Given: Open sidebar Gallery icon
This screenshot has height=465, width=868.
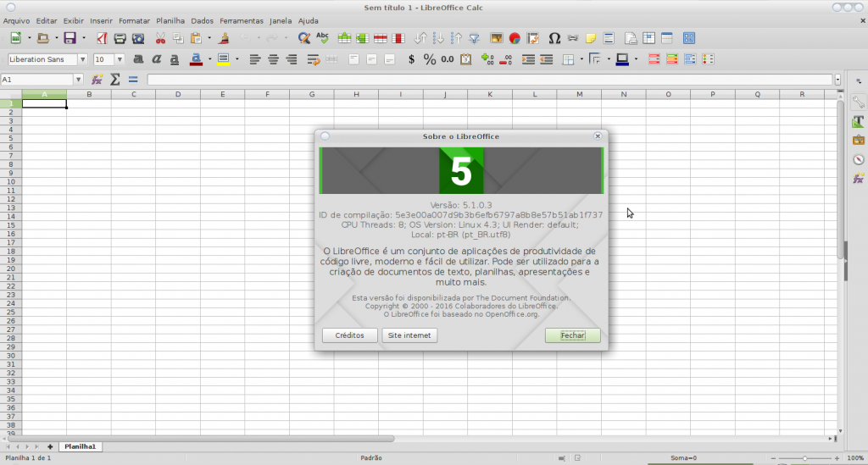Looking at the screenshot, I should point(859,140).
